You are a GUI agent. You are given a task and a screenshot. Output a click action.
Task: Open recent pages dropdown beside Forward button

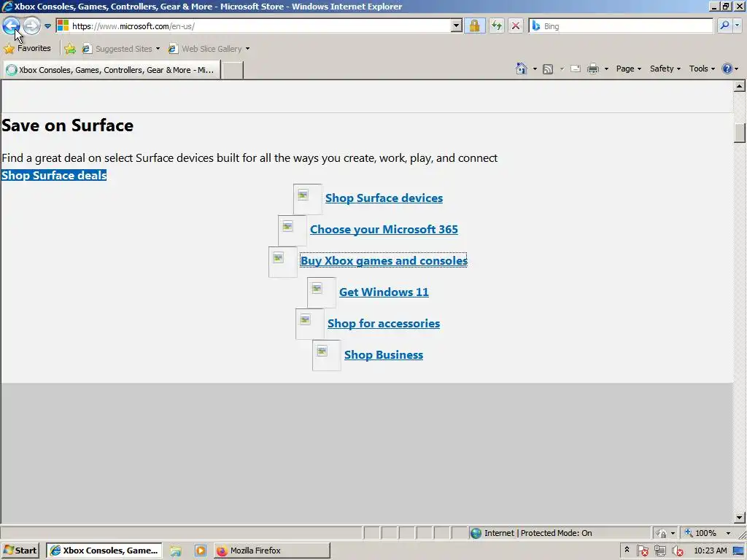(x=47, y=26)
